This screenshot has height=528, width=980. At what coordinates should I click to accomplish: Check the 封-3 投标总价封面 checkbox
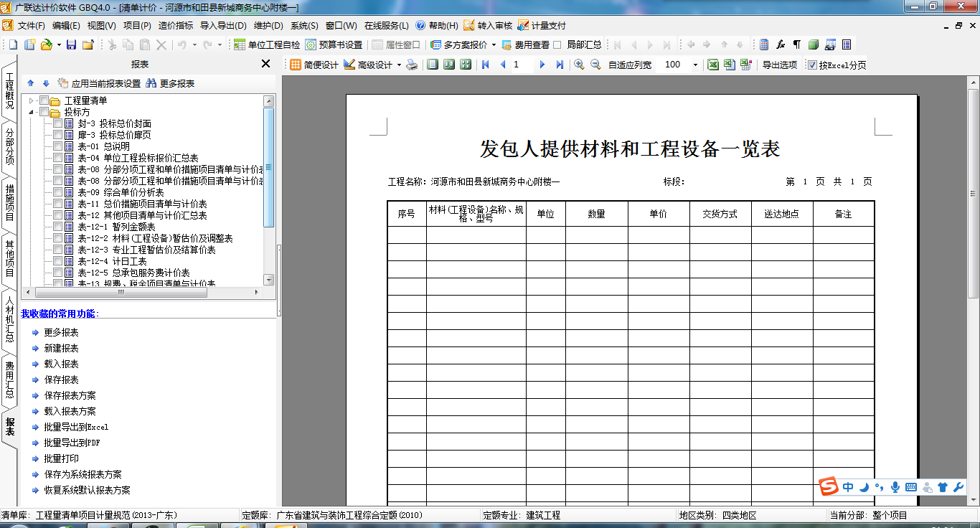(x=57, y=123)
